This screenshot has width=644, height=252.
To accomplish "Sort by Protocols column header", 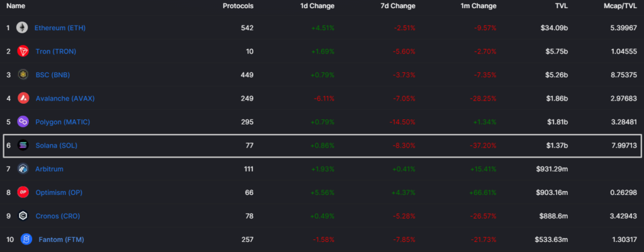I will pyautogui.click(x=238, y=6).
